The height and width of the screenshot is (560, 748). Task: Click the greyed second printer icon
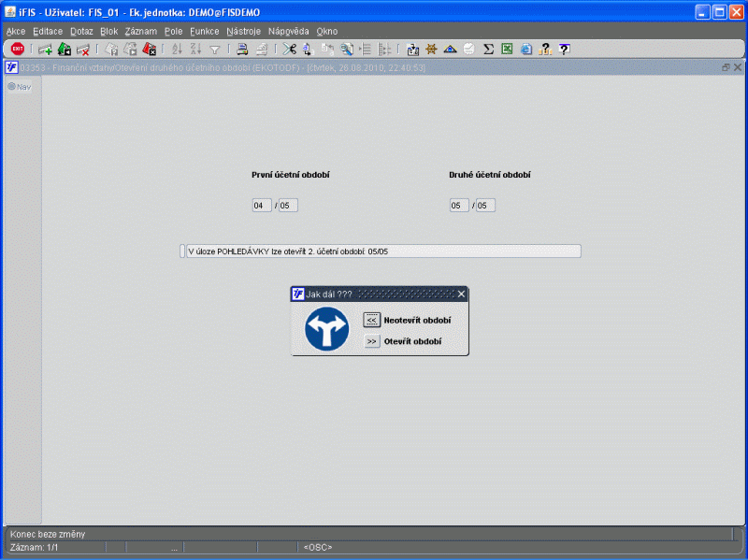tap(262, 50)
